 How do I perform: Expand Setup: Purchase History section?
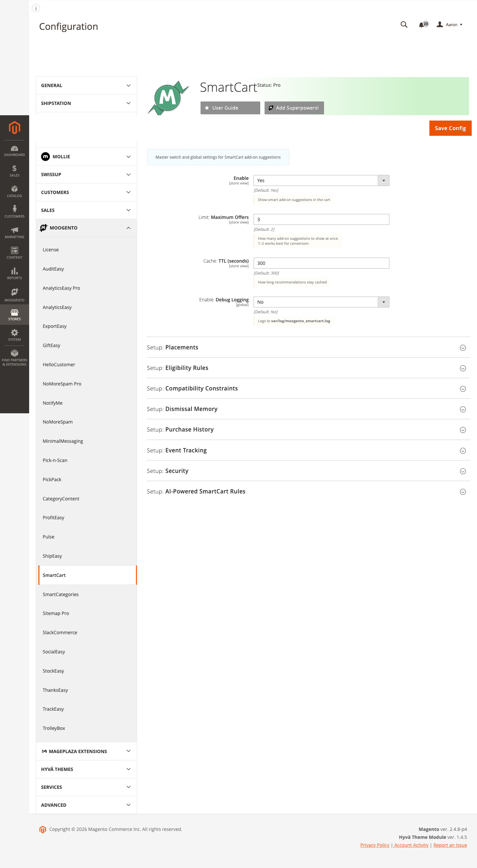coord(308,430)
